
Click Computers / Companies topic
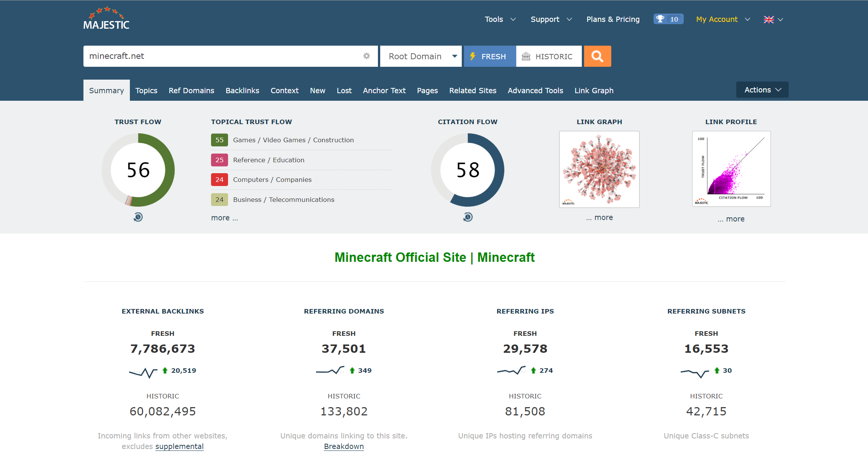[x=272, y=180]
